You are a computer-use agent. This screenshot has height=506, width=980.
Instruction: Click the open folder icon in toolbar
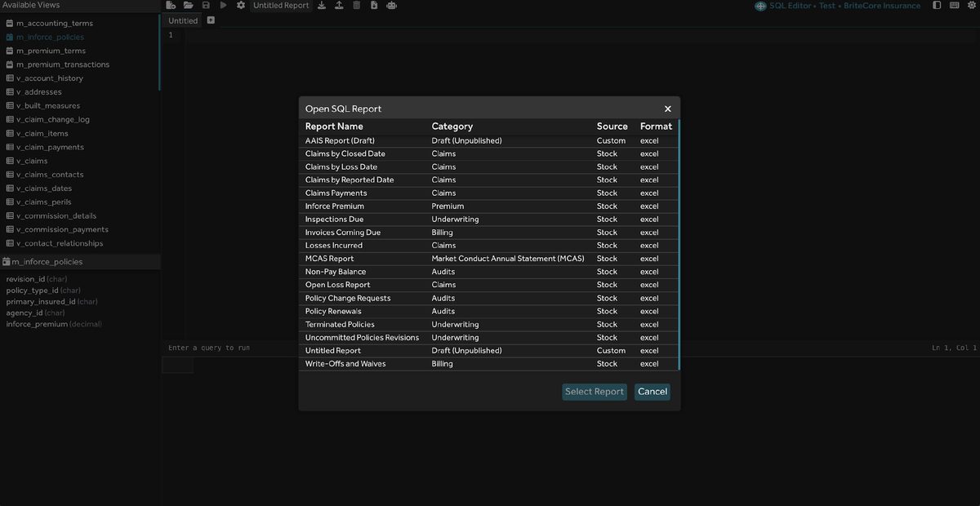(x=189, y=6)
